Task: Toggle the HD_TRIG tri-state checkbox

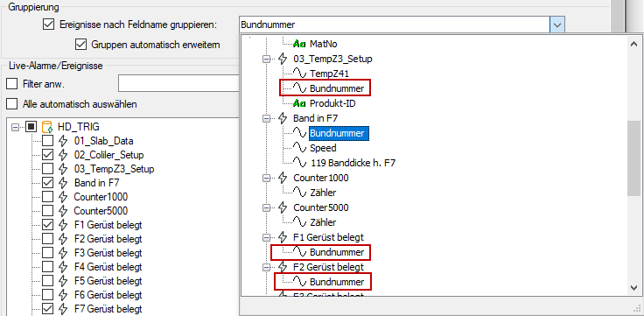Action: pyautogui.click(x=31, y=127)
